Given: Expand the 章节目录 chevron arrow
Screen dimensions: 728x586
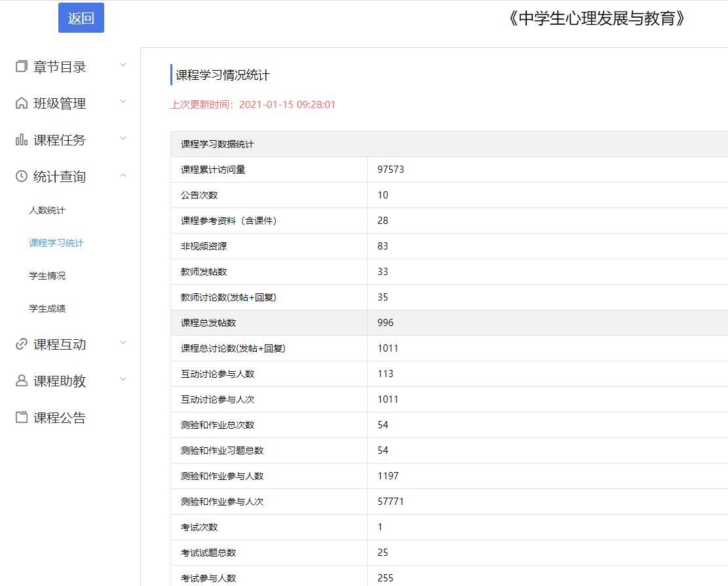Looking at the screenshot, I should click(x=123, y=65).
